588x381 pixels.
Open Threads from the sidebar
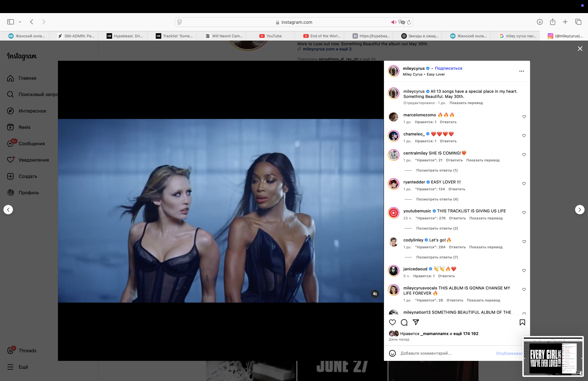[22, 351]
